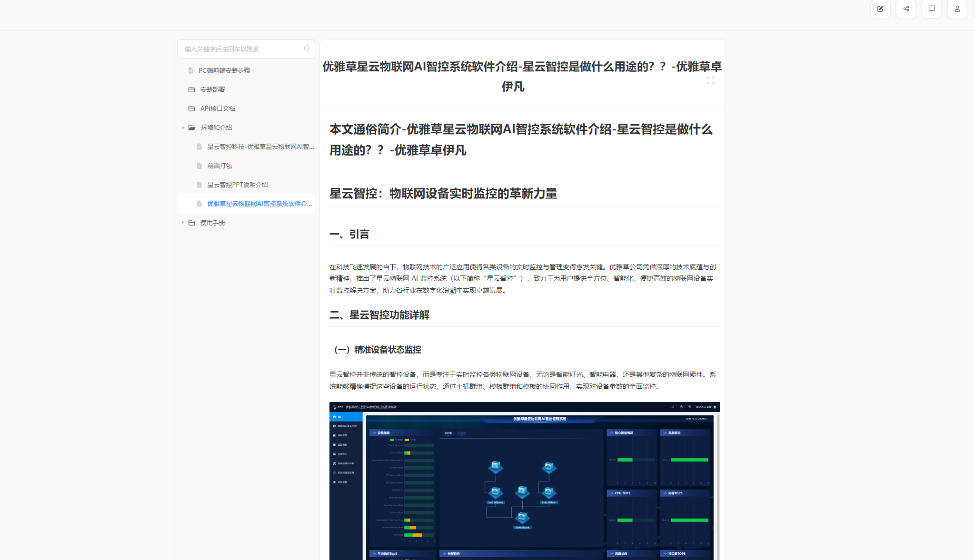Select the highlighted 优雅草星云物联网AI智控系统软件介 item
Image resolution: width=975 pixels, height=560 pixels.
tap(259, 204)
